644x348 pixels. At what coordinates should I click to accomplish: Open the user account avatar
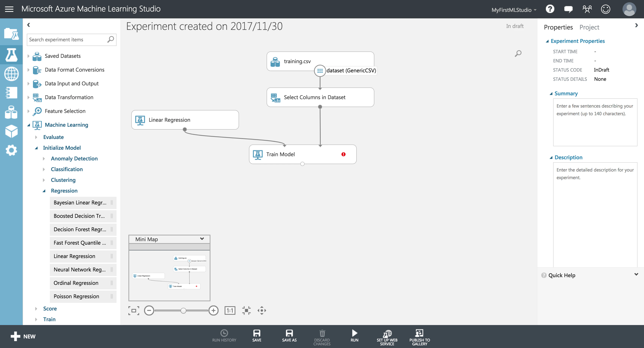point(629,9)
